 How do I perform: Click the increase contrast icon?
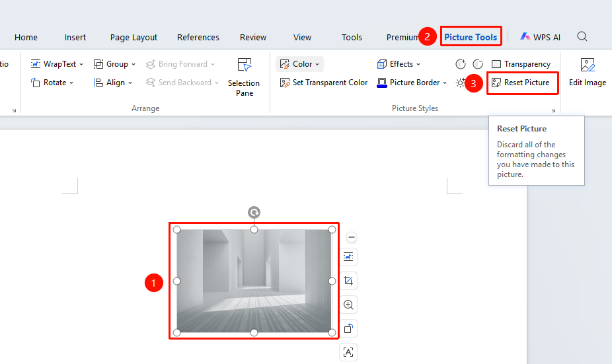[461, 64]
